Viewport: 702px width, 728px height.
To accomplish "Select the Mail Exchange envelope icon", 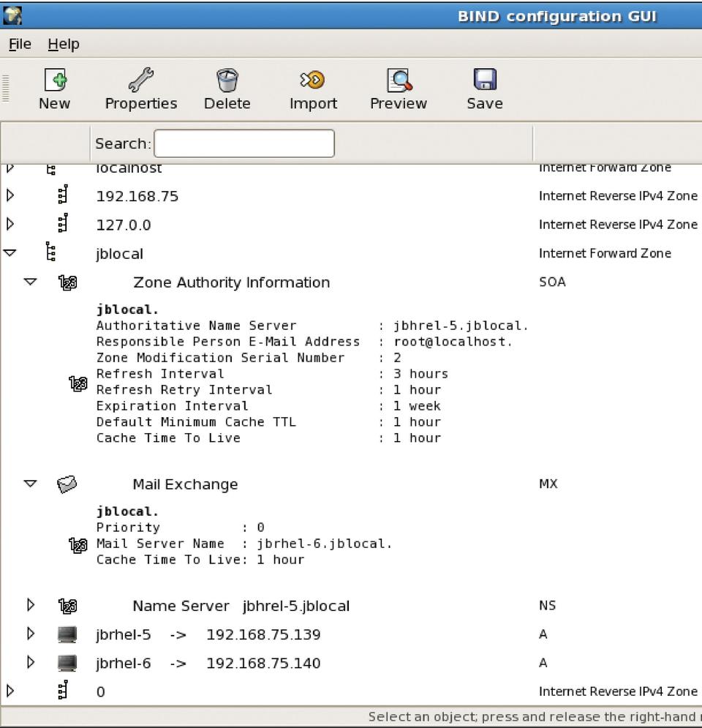I will 67,484.
